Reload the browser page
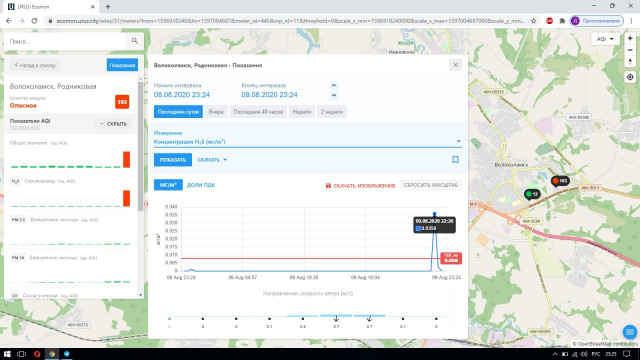The width and height of the screenshot is (640, 360). click(x=34, y=21)
